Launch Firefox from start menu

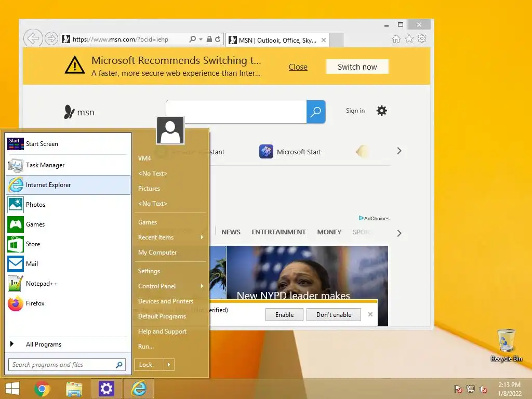point(68,303)
